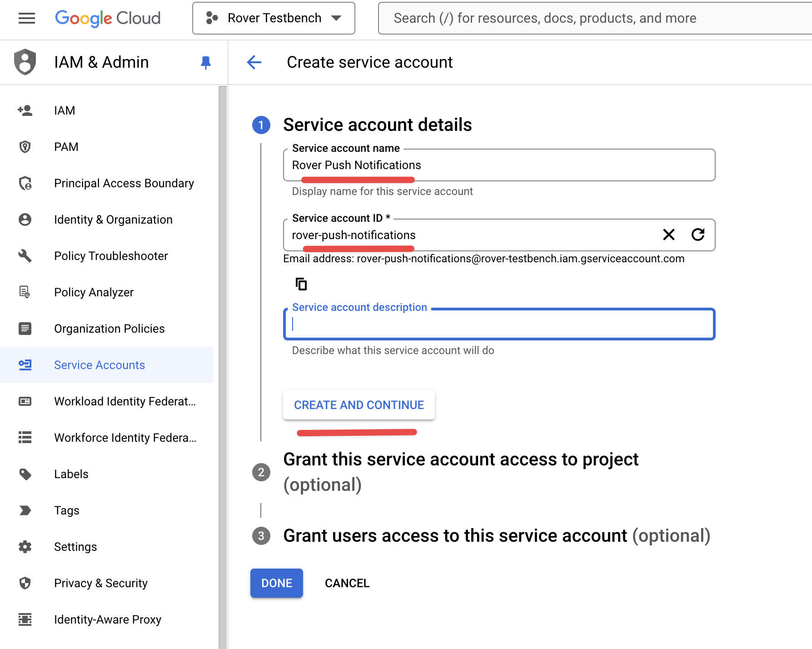812x649 pixels.
Task: Expand step 3 Grant users access
Action: pyautogui.click(x=497, y=536)
